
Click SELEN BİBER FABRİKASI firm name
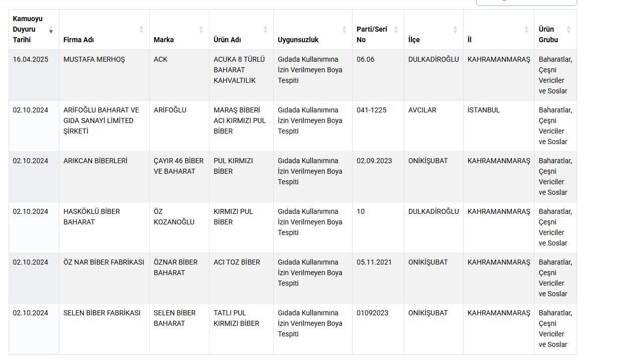tap(102, 313)
